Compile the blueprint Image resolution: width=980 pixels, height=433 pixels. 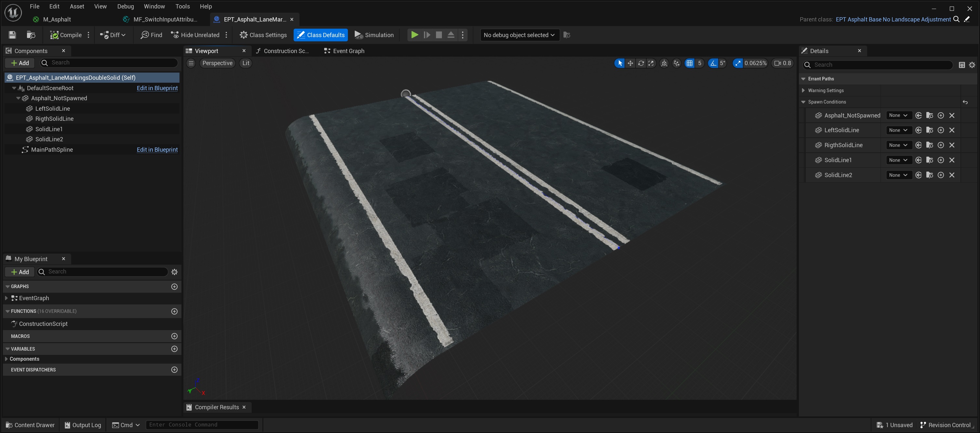65,35
